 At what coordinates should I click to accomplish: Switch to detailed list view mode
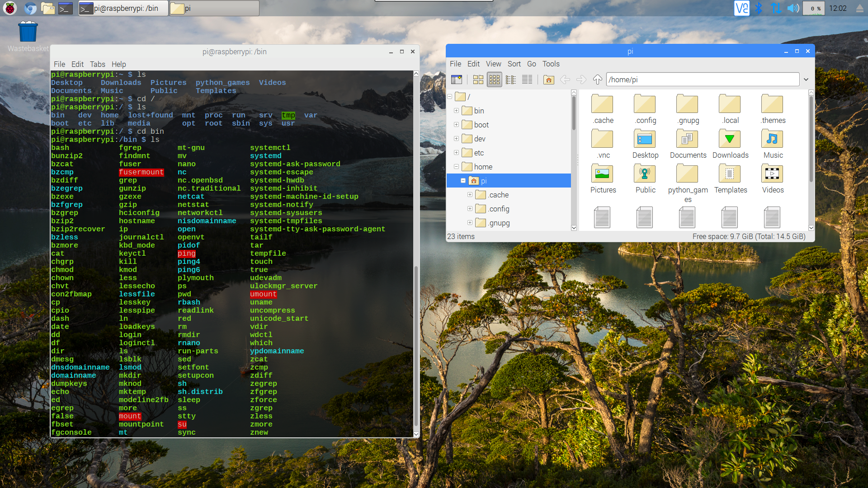pos(527,80)
